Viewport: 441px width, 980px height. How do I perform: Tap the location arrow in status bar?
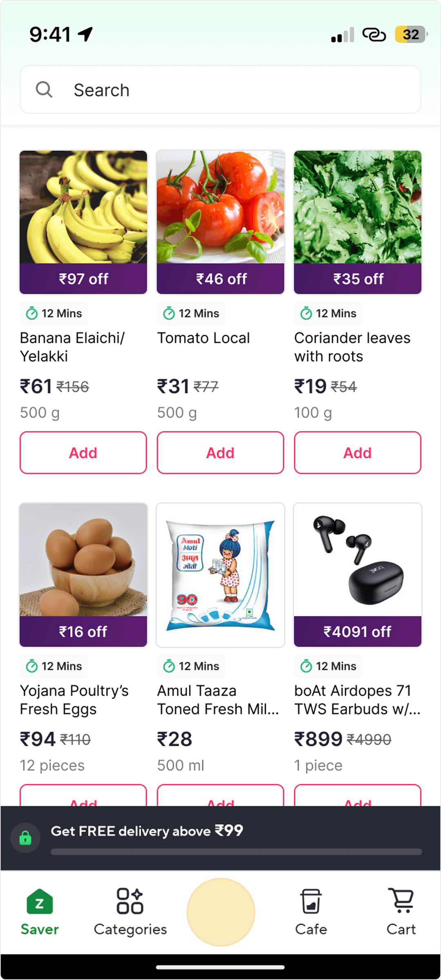point(85,34)
